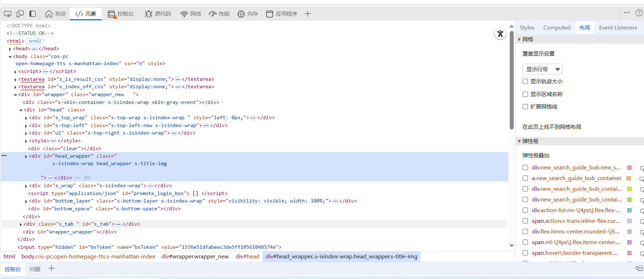
Task: Expand the s_tab div node
Action: click(21, 225)
